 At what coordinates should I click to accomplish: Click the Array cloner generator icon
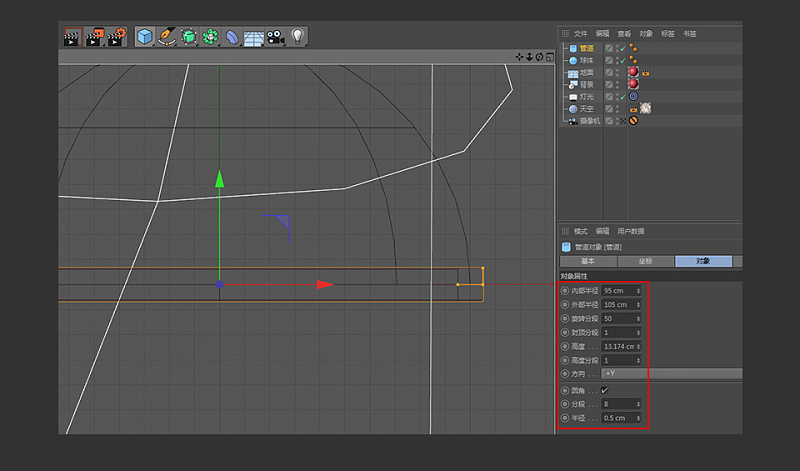coord(210,37)
